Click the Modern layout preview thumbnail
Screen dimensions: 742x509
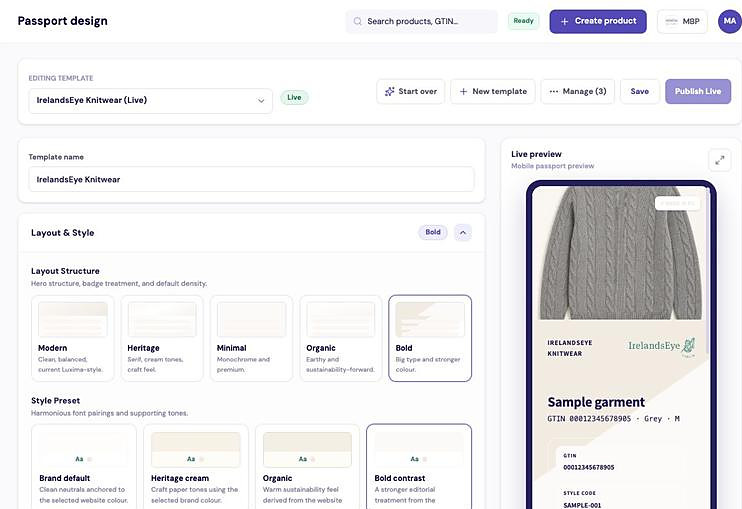(x=72, y=319)
